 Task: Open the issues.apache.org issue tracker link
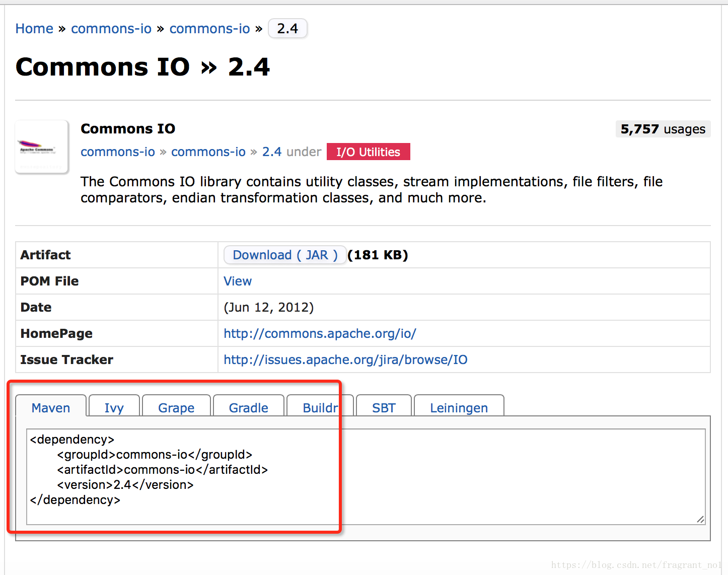coord(345,360)
